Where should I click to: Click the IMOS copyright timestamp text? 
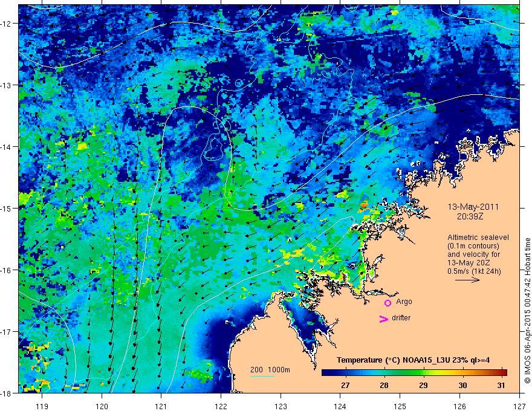pos(528,310)
